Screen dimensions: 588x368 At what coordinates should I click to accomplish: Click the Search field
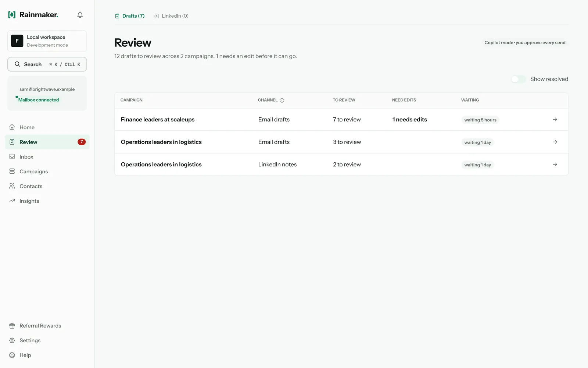47,64
